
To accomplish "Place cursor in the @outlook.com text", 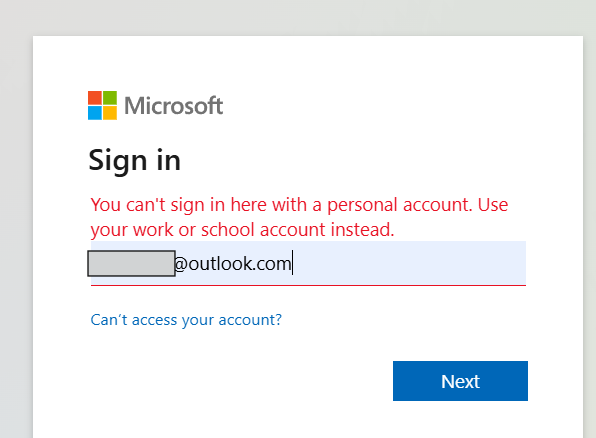I will pos(233,263).
